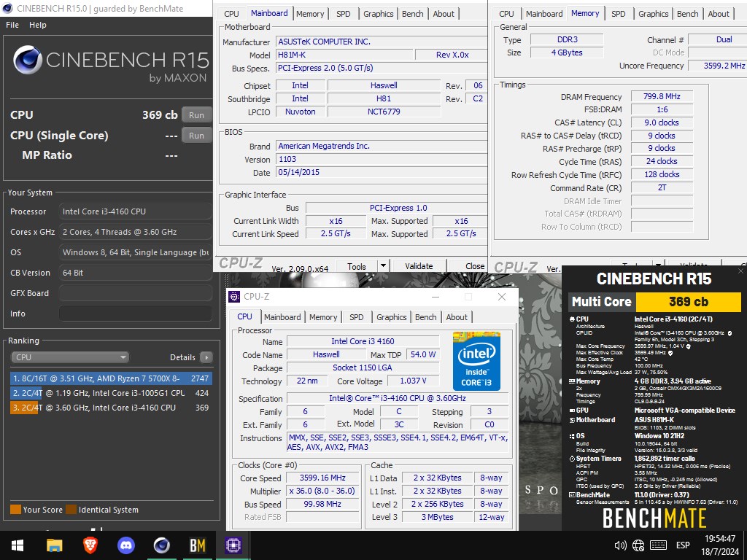747x560 pixels.
Task: Select CPU tab in the Memory CPU-Z window
Action: [x=506, y=14]
